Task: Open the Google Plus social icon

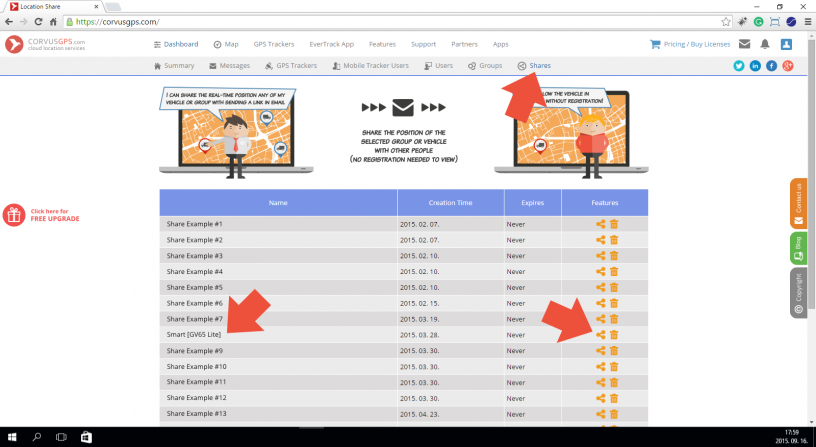Action: [788, 66]
